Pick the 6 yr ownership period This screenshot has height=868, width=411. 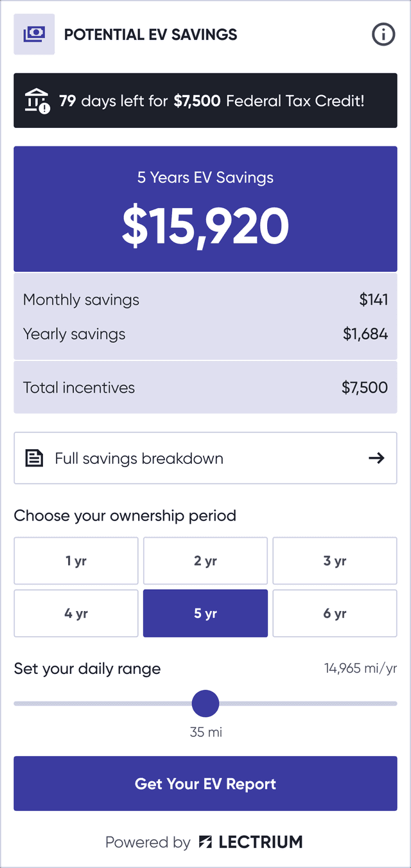tap(335, 614)
